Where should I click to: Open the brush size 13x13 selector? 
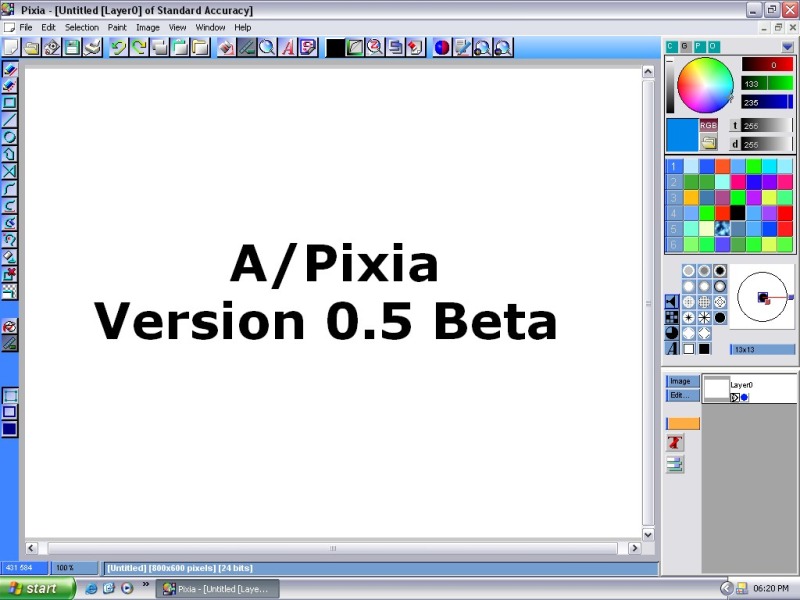pyautogui.click(x=762, y=349)
